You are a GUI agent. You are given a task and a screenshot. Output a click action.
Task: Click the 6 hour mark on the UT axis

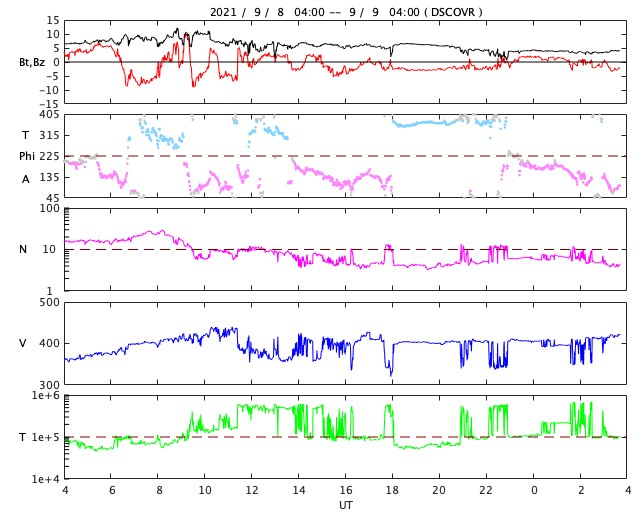112,490
